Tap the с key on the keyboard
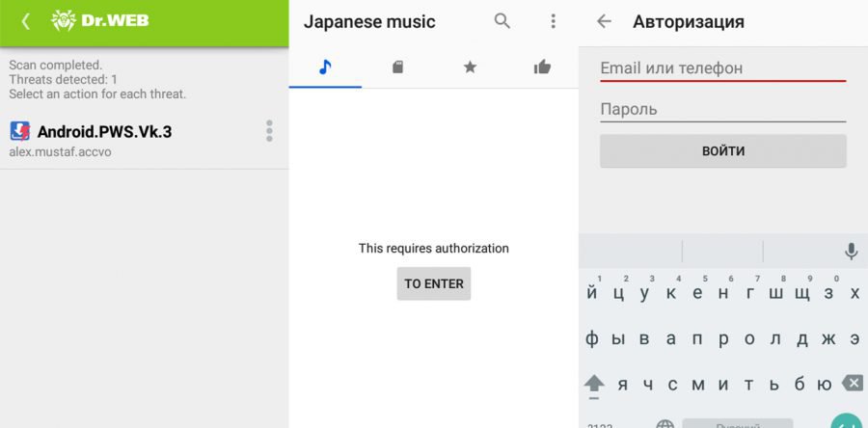868x428 pixels. tap(672, 385)
